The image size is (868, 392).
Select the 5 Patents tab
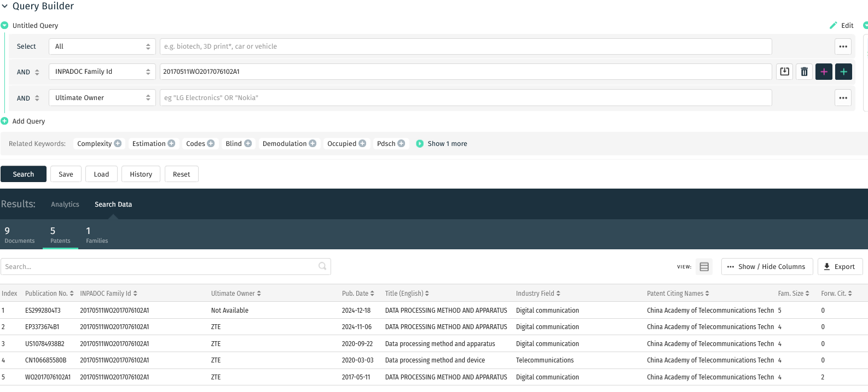click(60, 235)
